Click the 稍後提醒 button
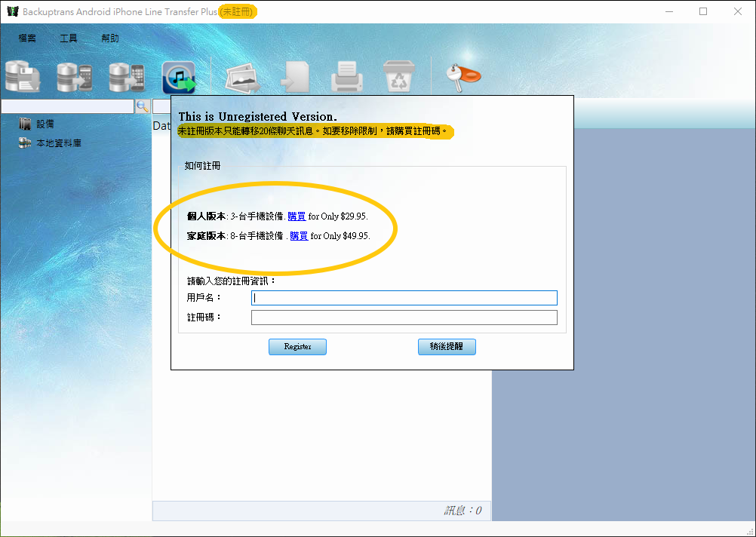Viewport: 756px width, 537px height. click(x=447, y=347)
